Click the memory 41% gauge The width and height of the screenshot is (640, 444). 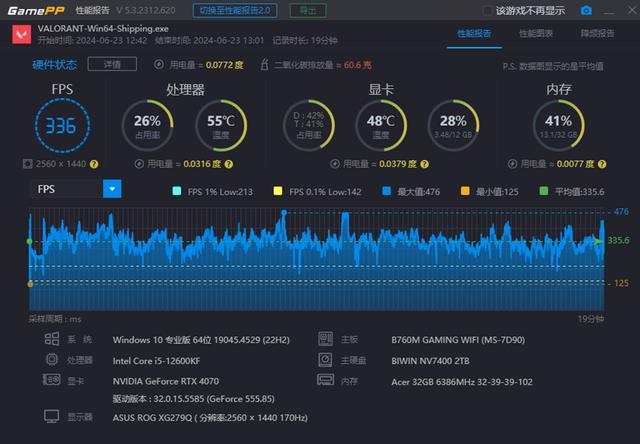[559, 126]
